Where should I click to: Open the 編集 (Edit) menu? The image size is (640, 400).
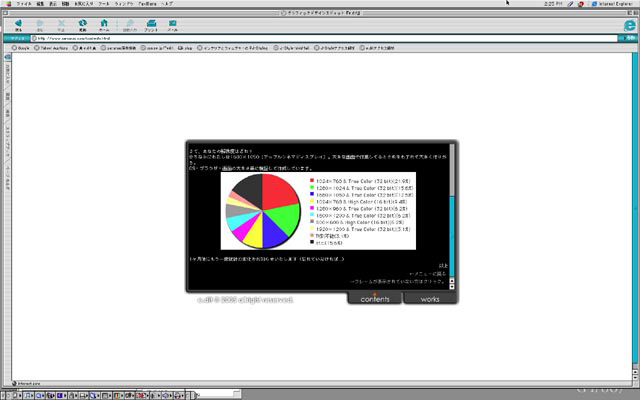40,4
